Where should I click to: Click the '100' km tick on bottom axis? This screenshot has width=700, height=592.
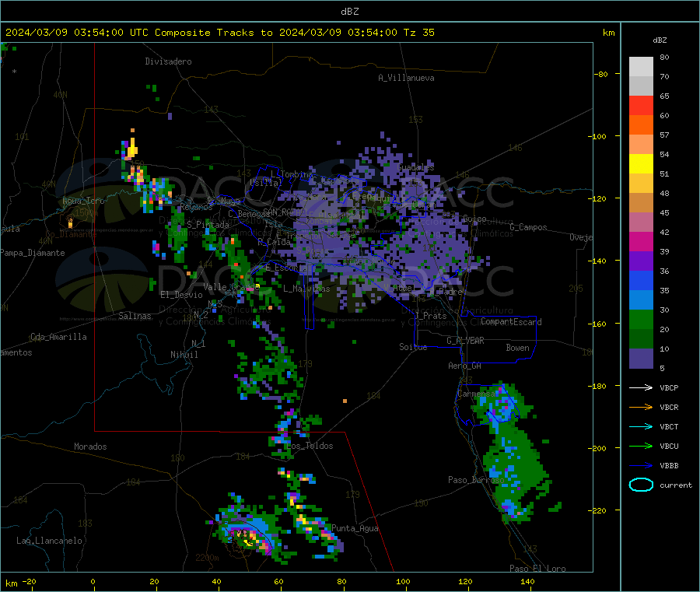[x=403, y=581]
